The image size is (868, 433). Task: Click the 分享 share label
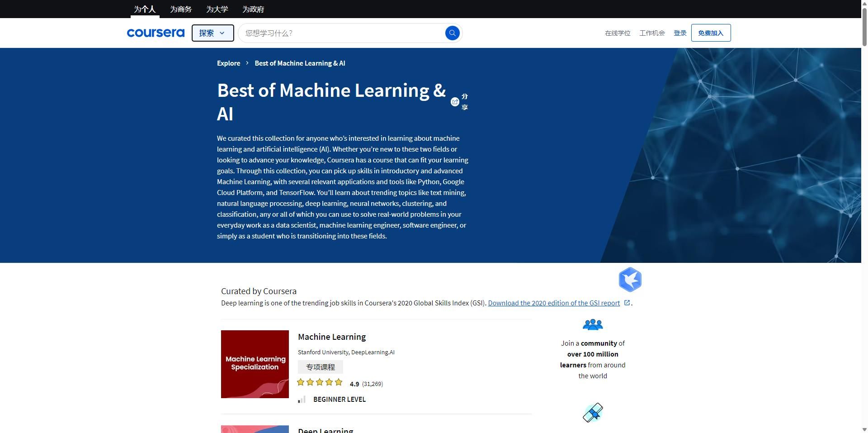464,102
